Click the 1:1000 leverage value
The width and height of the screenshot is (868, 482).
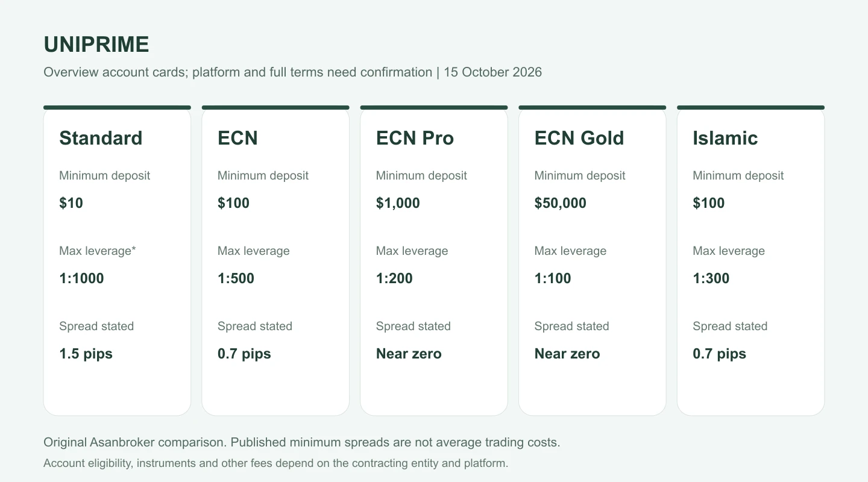pyautogui.click(x=81, y=278)
